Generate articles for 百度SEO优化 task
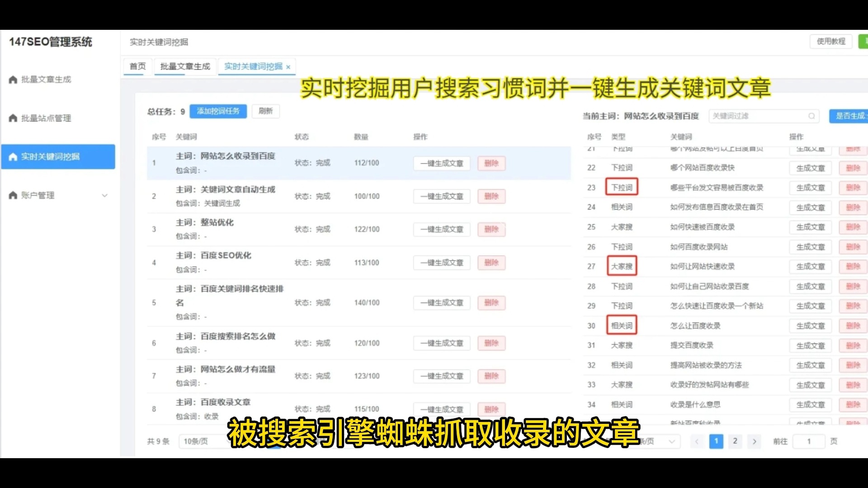 [x=442, y=263]
